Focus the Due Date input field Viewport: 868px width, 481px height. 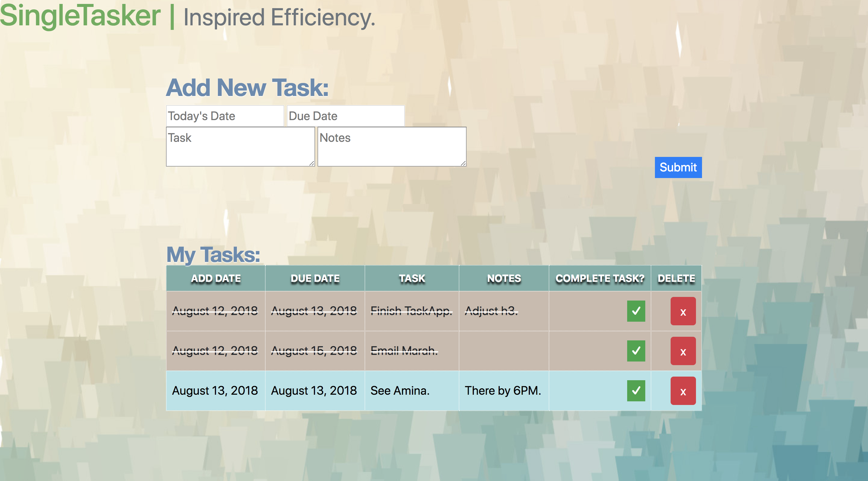(x=346, y=116)
